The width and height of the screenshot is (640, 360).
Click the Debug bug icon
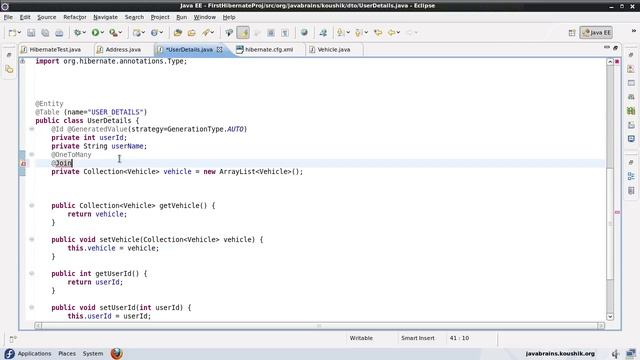[77, 33]
